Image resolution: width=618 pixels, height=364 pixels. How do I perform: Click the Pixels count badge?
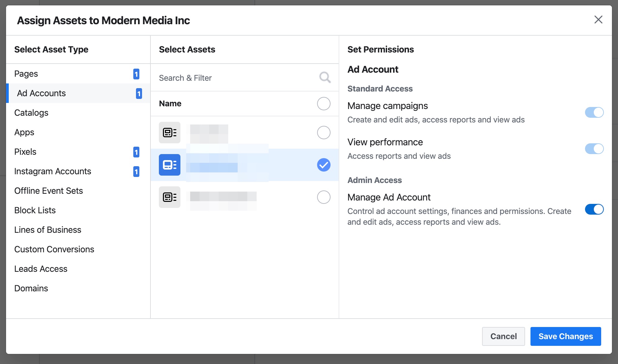(x=136, y=152)
